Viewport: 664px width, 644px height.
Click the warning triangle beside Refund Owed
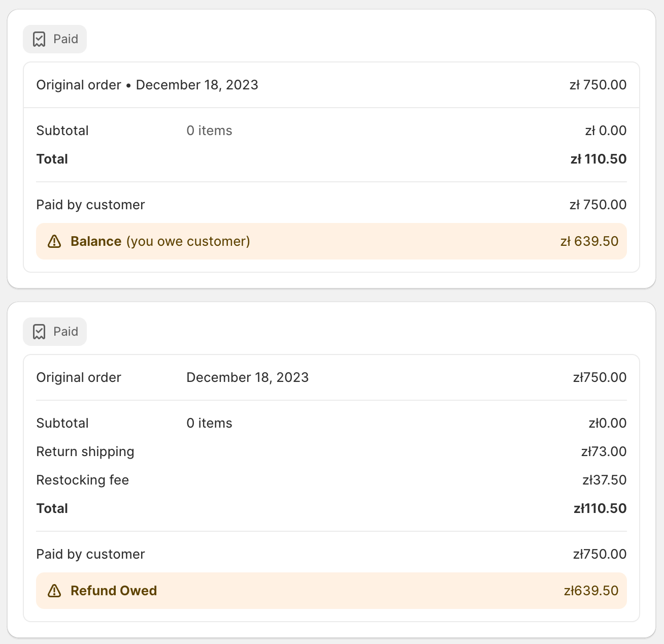54,591
